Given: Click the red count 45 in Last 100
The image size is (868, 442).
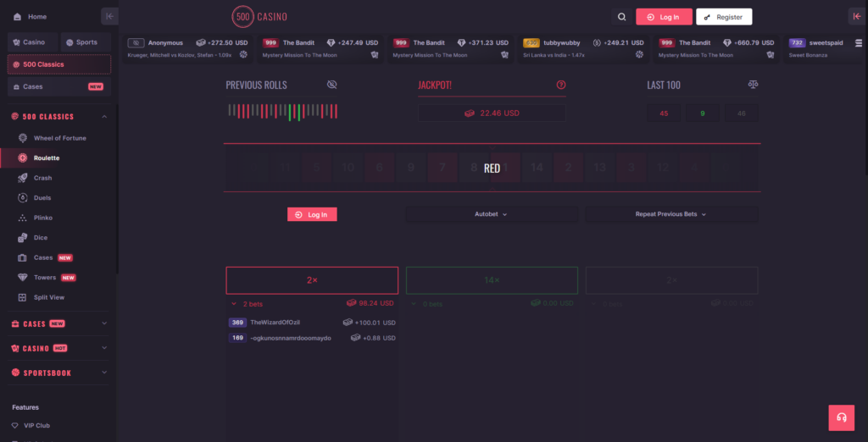Looking at the screenshot, I should (x=664, y=113).
